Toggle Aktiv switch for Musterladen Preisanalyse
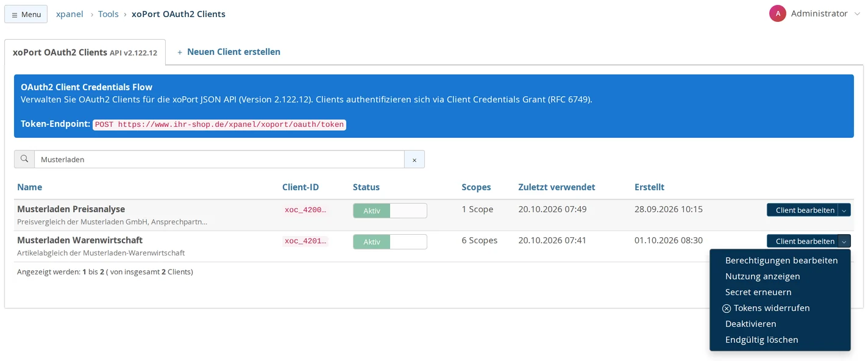 point(390,210)
